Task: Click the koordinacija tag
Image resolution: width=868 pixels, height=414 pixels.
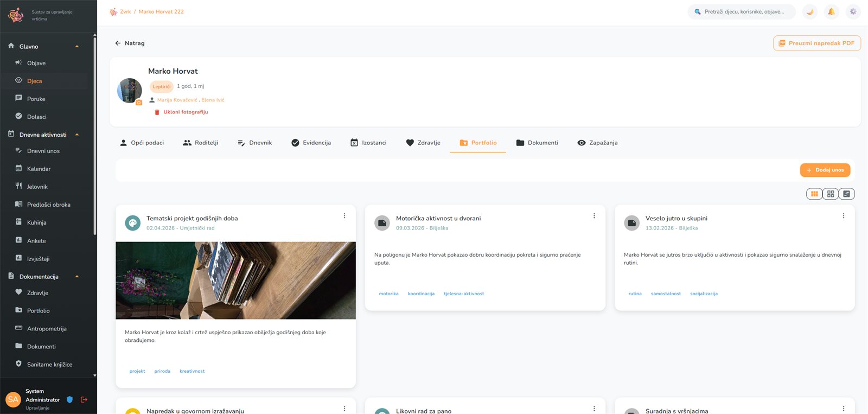Action: [421, 294]
